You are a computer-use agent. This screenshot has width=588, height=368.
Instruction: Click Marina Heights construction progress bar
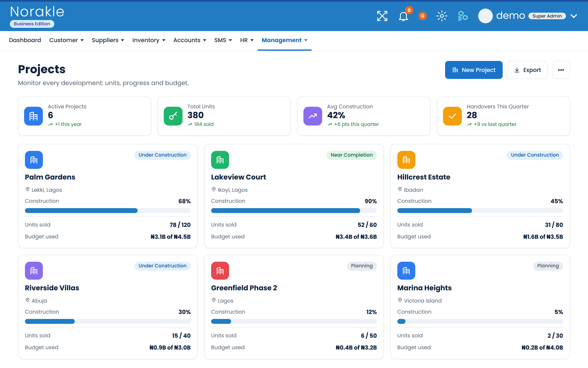[480, 321]
